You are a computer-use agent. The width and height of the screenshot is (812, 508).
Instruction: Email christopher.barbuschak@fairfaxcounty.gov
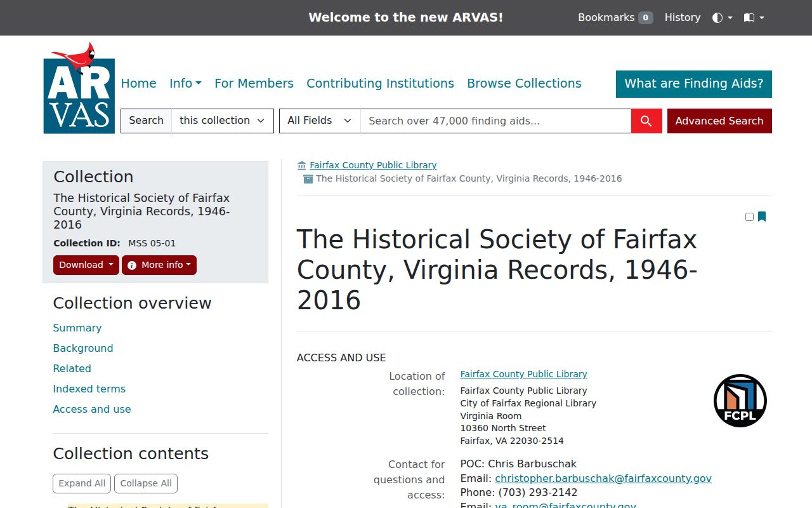[603, 478]
